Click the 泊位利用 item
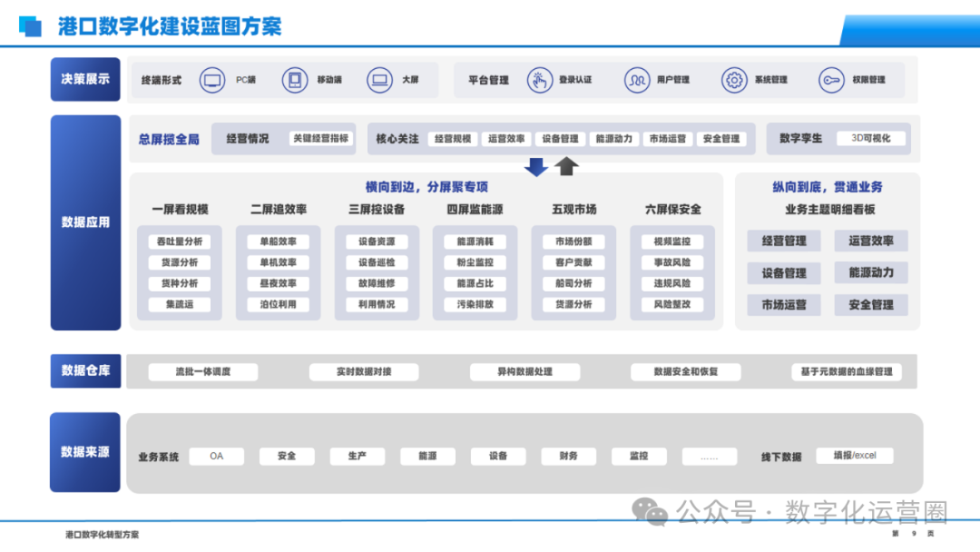Screen dimensions: 980x552 point(279,304)
